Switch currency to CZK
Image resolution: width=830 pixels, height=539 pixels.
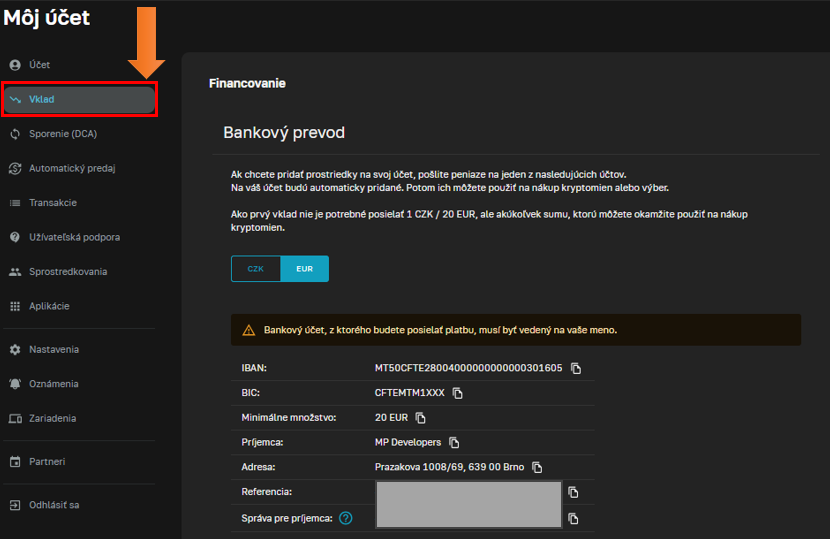[256, 269]
